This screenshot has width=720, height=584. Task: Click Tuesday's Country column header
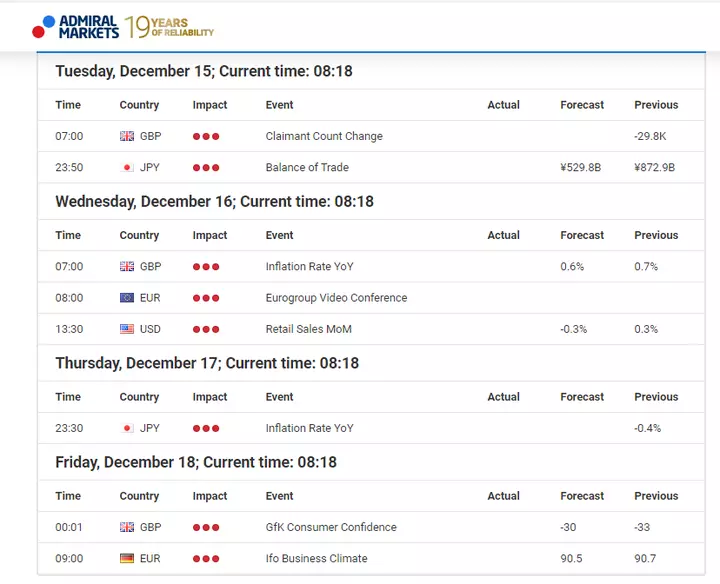click(x=139, y=105)
